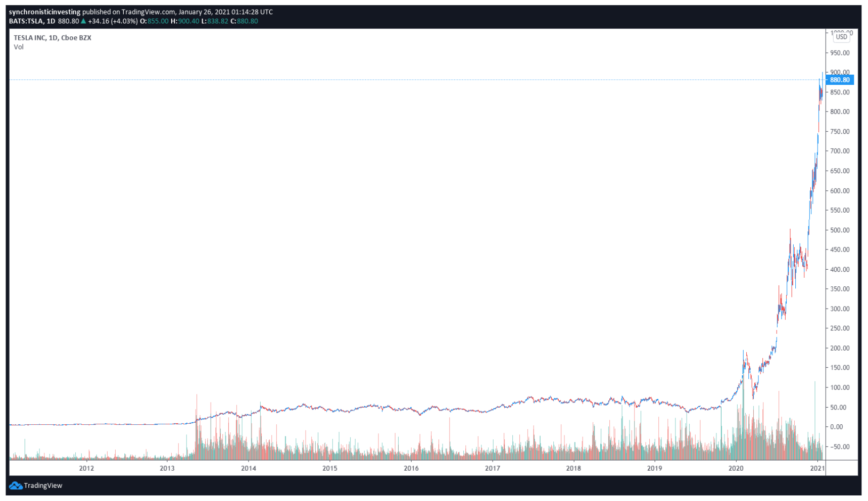868x501 pixels.
Task: Click the TradingView wordmark in the footer
Action: [x=43, y=485]
